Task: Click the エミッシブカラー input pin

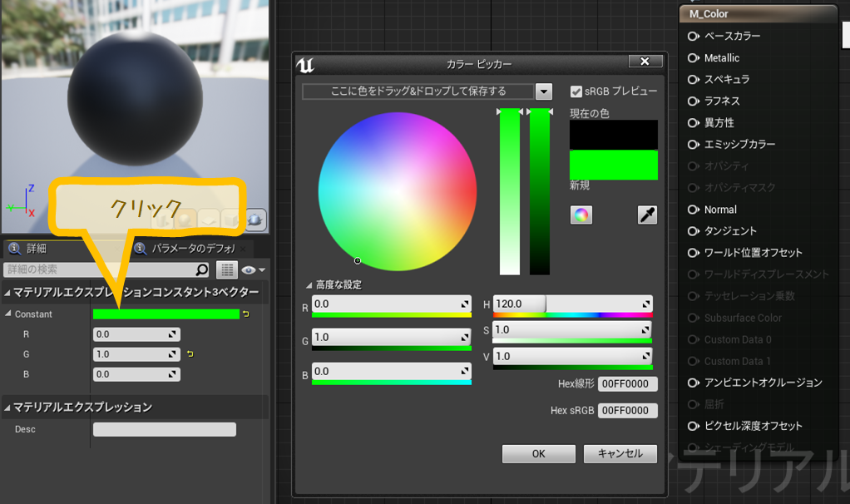Action: (x=694, y=145)
